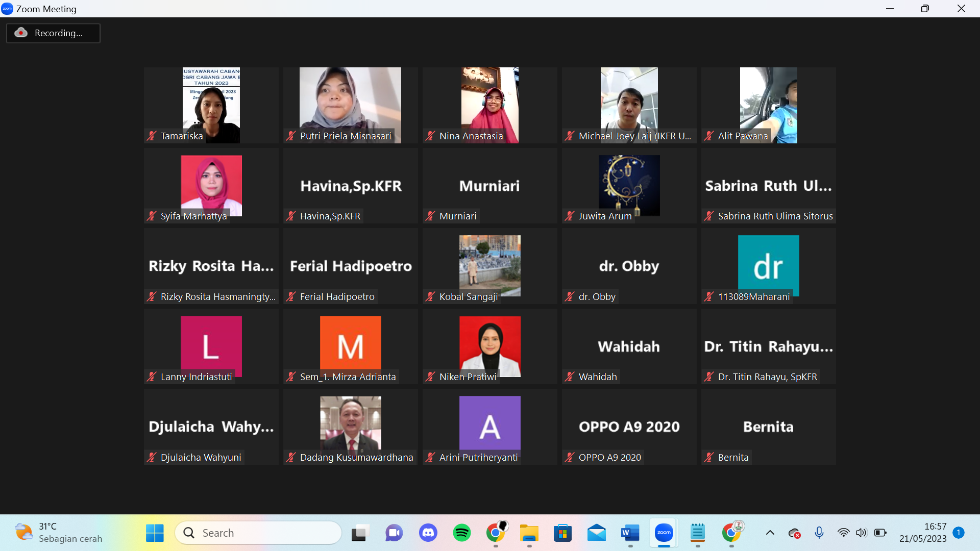Expand the hidden system tray icons
This screenshot has width=980, height=551.
click(x=770, y=533)
